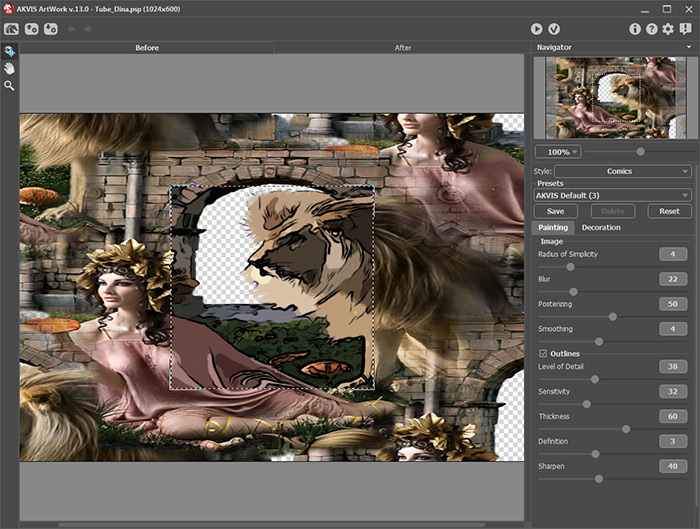Screen dimensions: 700x529
Task: Adjust the Thickness slider
Action: 626,429
